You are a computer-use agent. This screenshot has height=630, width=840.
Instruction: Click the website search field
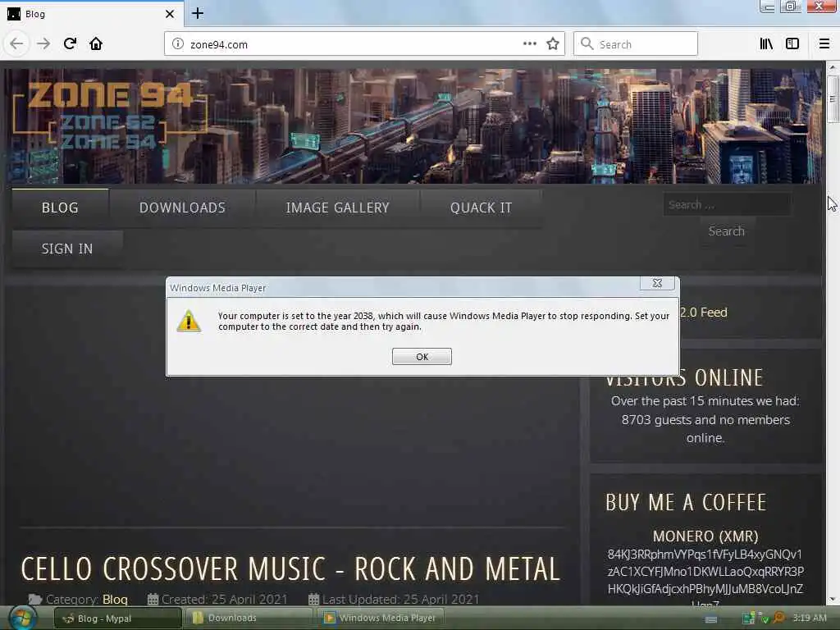pyautogui.click(x=727, y=204)
